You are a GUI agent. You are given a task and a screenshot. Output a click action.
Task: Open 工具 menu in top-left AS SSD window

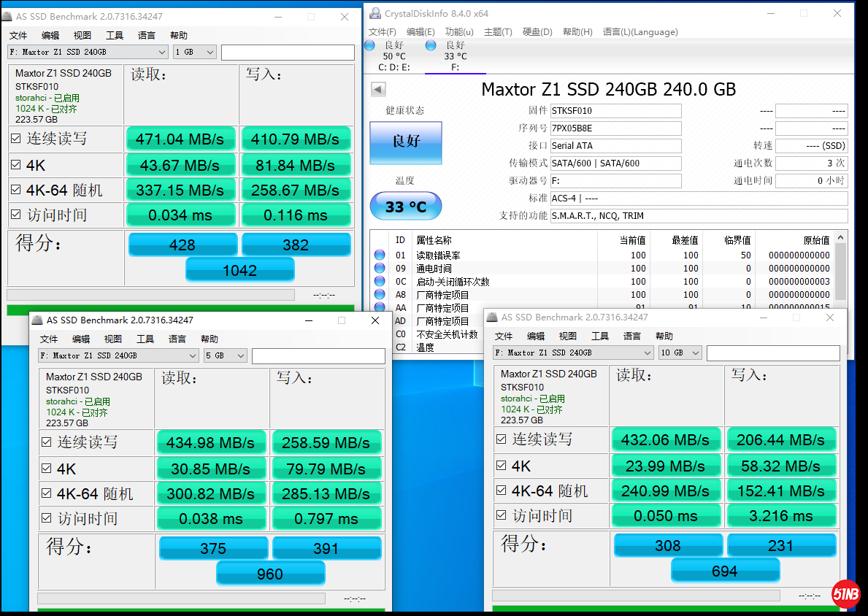point(115,36)
